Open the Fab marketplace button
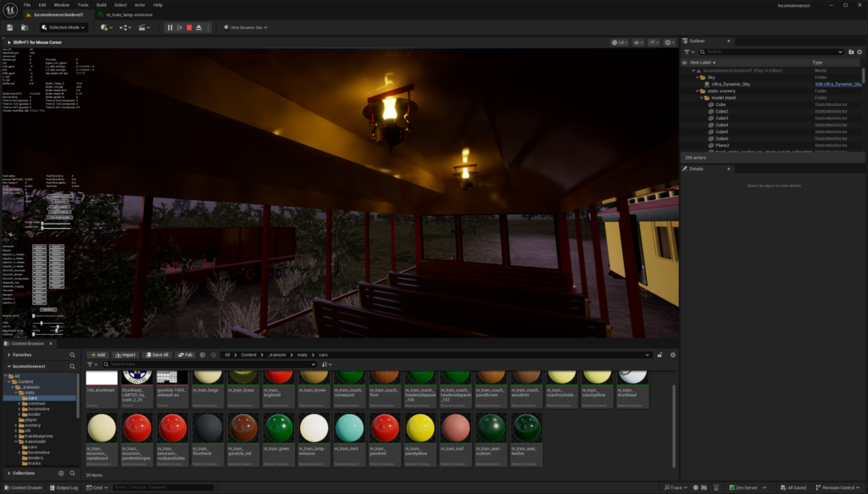This screenshot has width=868, height=494. click(186, 354)
